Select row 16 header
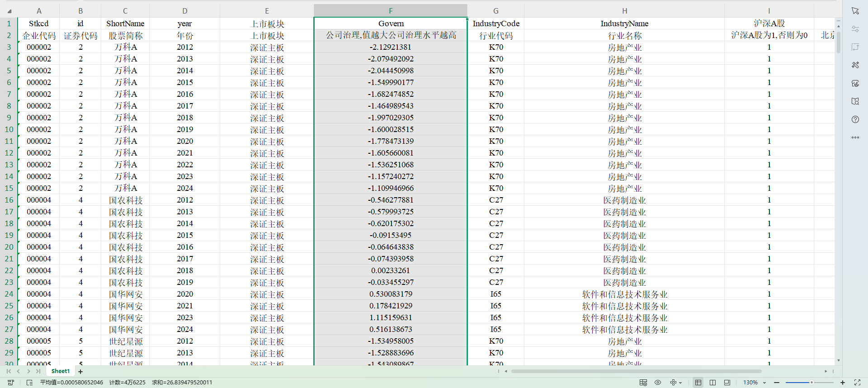This screenshot has height=388, width=868. (9, 200)
